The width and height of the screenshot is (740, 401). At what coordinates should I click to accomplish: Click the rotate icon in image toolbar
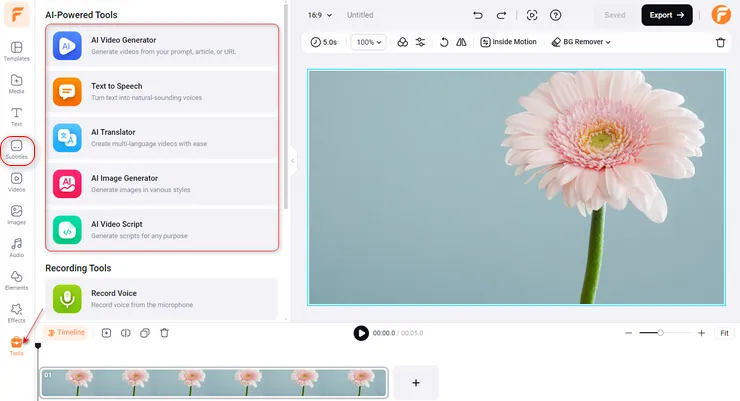(444, 42)
